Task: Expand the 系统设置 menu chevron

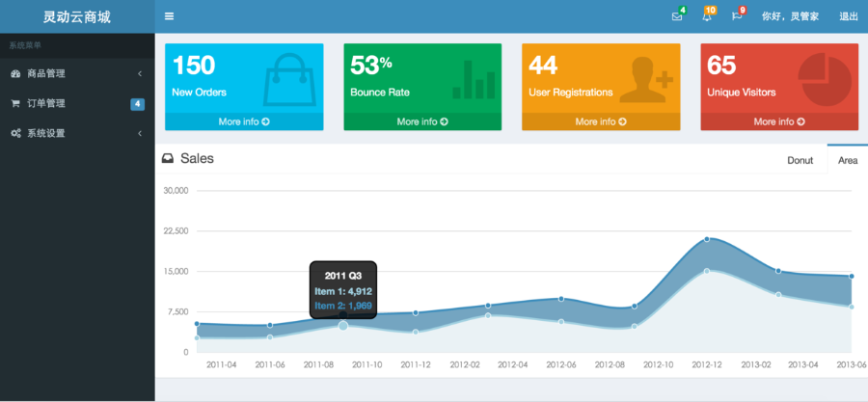Action: (140, 133)
